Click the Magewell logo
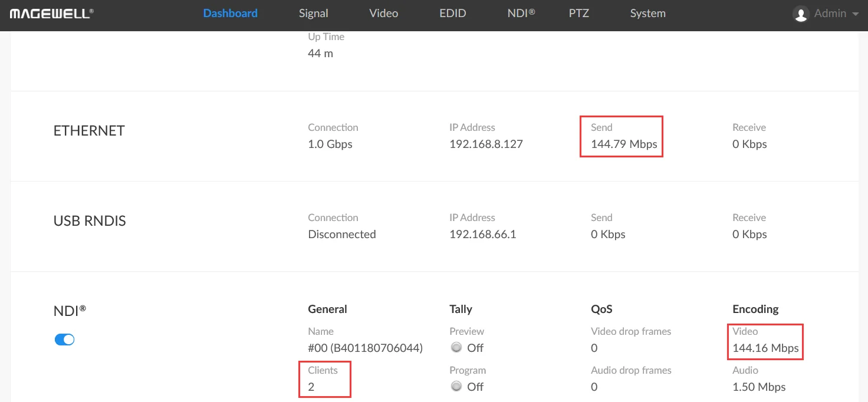This screenshot has width=868, height=402. 51,14
